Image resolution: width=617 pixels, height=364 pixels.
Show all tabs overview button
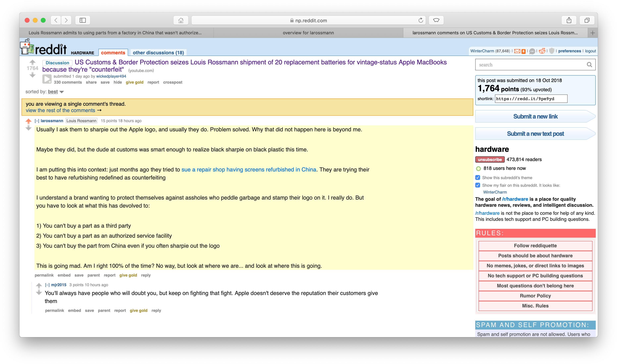(x=587, y=20)
